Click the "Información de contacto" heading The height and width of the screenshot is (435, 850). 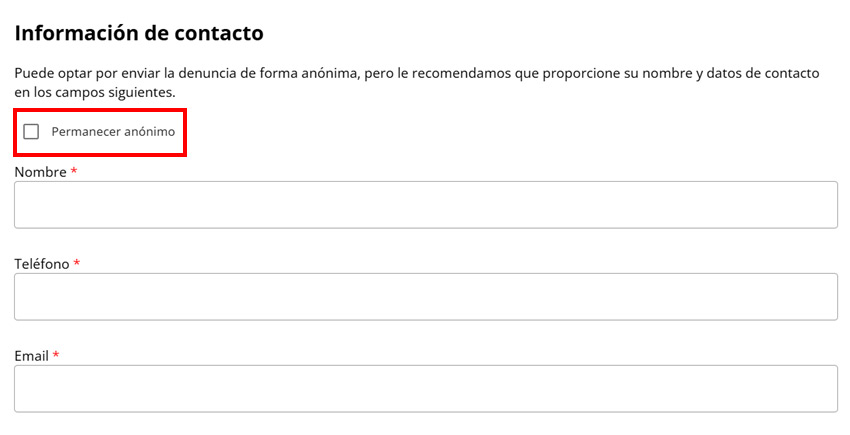(x=139, y=33)
